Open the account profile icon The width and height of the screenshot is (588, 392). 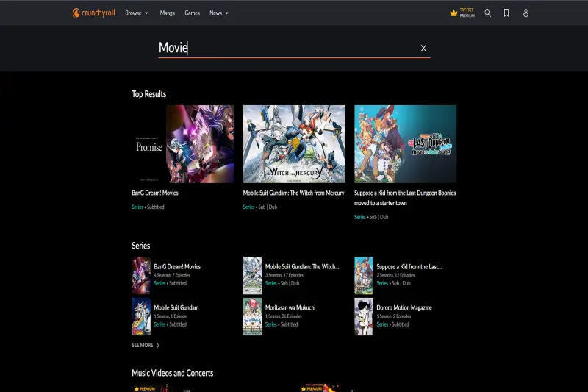pos(526,13)
